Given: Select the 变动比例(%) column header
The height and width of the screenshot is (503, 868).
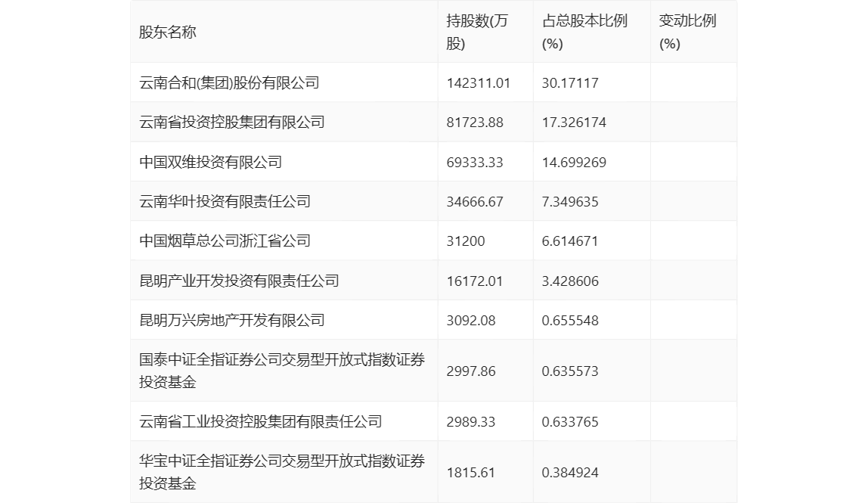Looking at the screenshot, I should [x=687, y=32].
